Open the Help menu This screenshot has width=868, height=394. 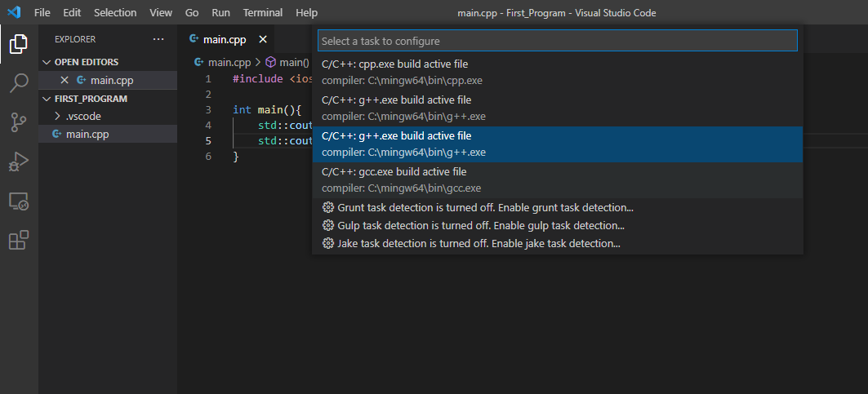(x=307, y=12)
